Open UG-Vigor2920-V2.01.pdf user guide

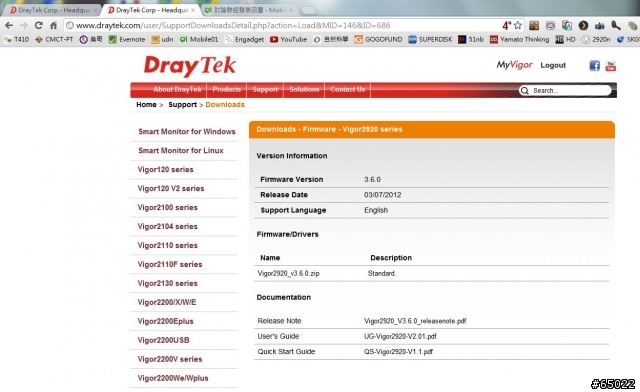click(x=400, y=336)
